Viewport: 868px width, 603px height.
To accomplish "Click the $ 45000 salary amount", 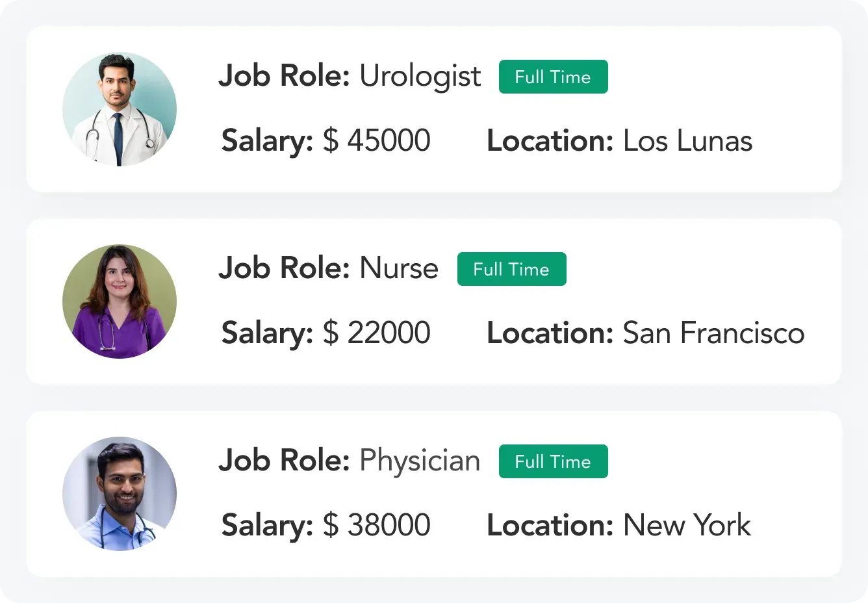I will pos(377,140).
